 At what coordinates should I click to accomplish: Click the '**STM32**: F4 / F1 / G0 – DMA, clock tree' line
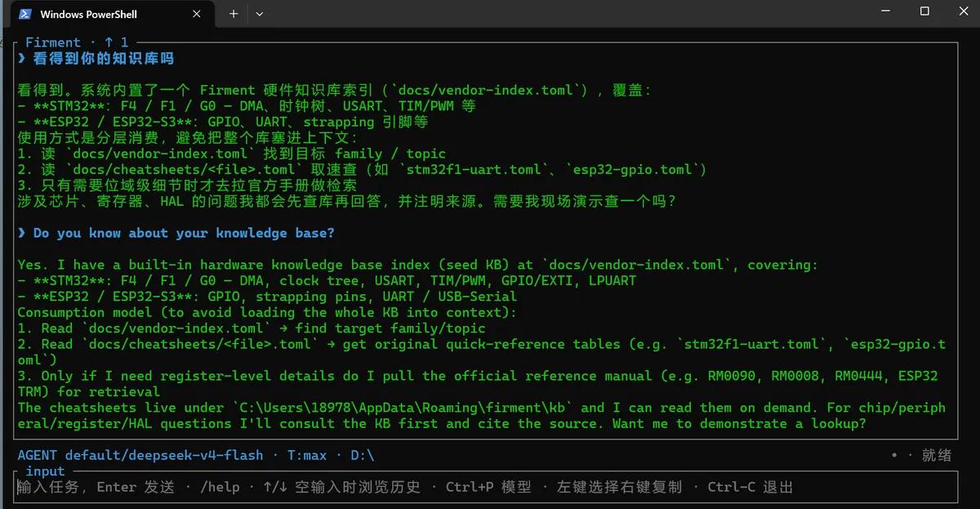pyautogui.click(x=327, y=280)
